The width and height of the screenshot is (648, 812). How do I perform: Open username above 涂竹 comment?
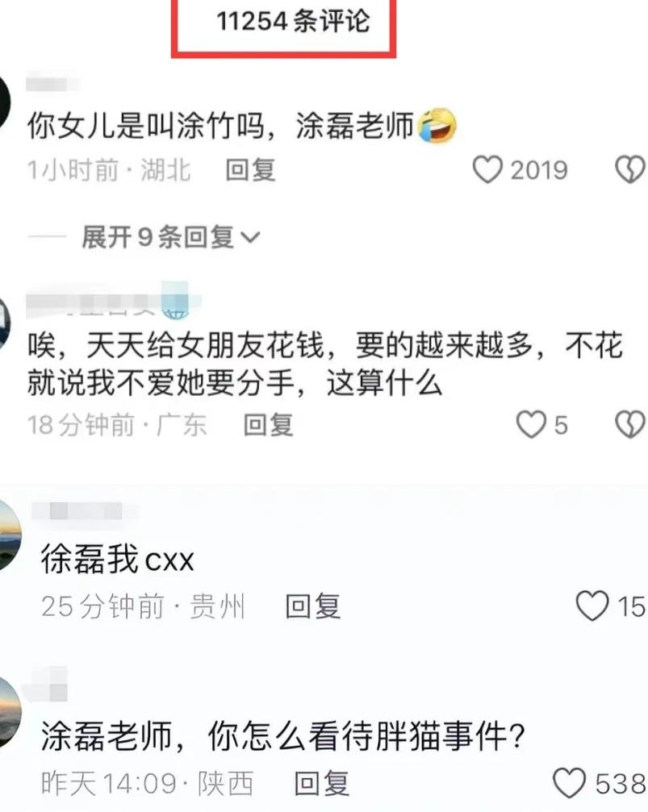pyautogui.click(x=52, y=84)
